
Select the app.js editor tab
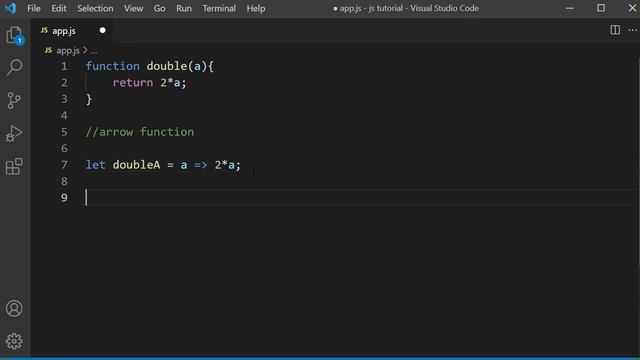coord(72,31)
